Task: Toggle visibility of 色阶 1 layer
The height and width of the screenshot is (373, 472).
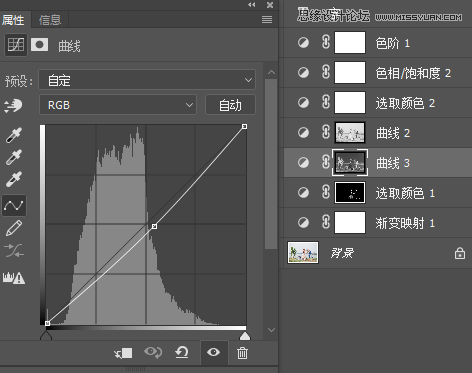Action: [303, 43]
